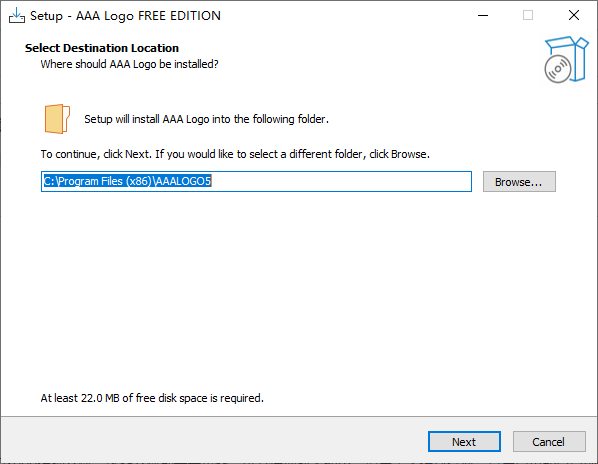Minimize the Setup window
598x464 pixels.
(483, 16)
